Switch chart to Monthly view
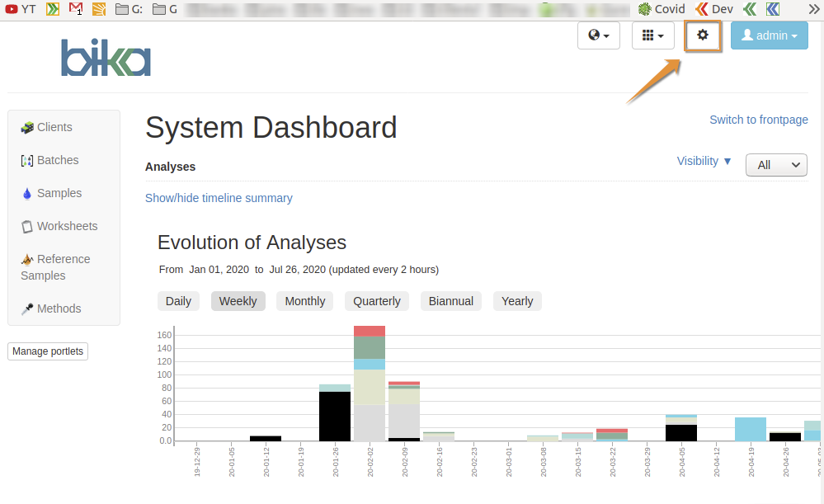This screenshot has width=824, height=504. point(304,301)
